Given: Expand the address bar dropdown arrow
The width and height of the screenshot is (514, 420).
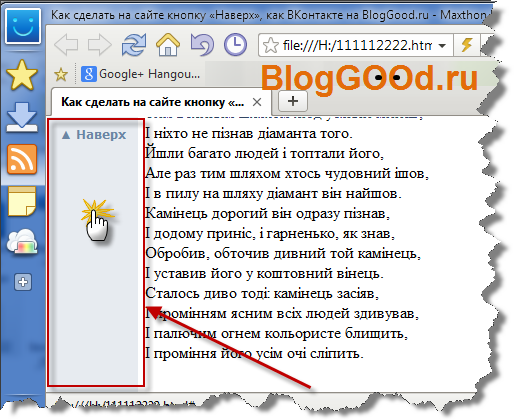Looking at the screenshot, I should [x=442, y=45].
